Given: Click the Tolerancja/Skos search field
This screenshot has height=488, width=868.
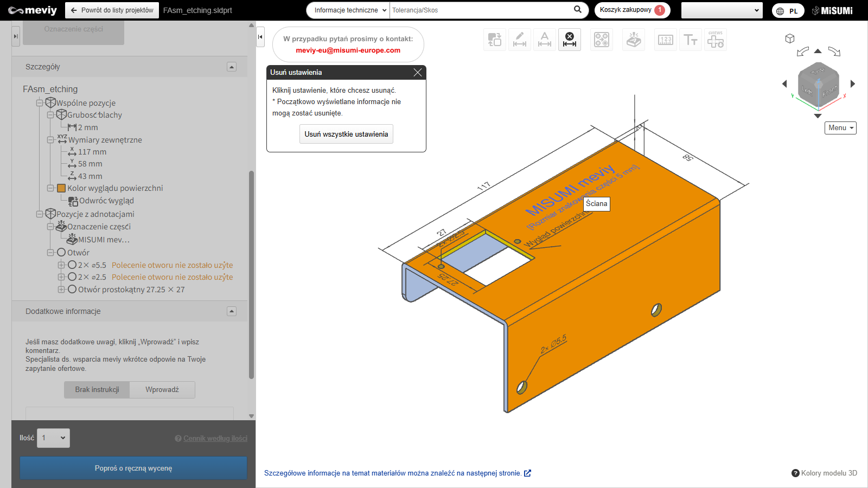Looking at the screenshot, I should 480,10.
